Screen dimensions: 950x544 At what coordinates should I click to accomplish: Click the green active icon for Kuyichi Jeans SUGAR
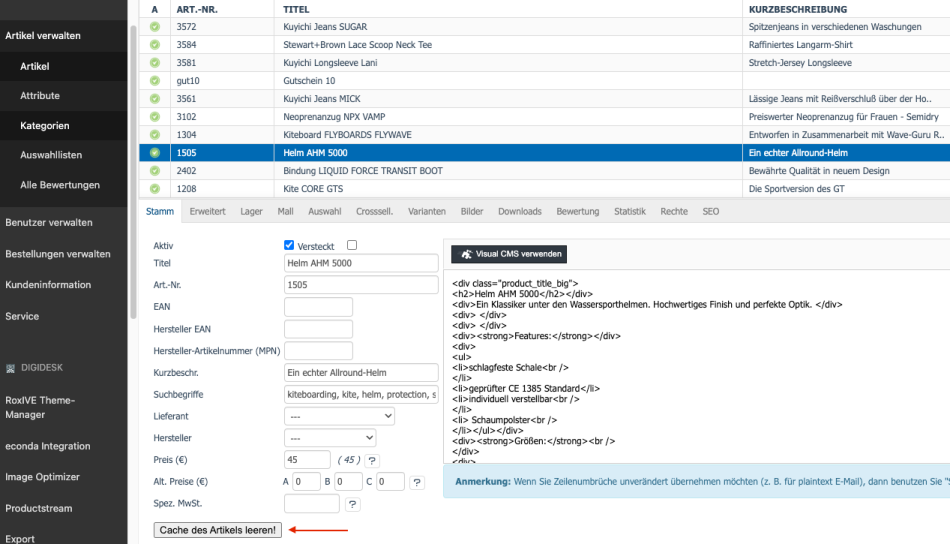coord(155,26)
